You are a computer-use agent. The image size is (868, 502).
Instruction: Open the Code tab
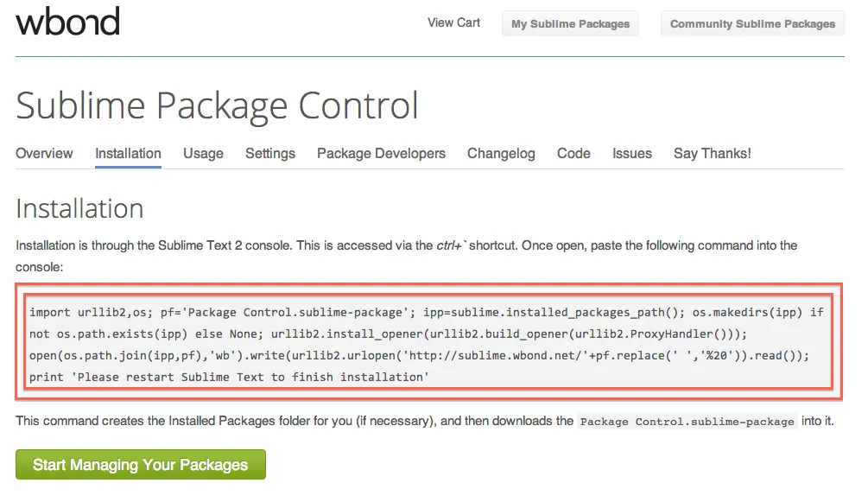[x=573, y=154]
